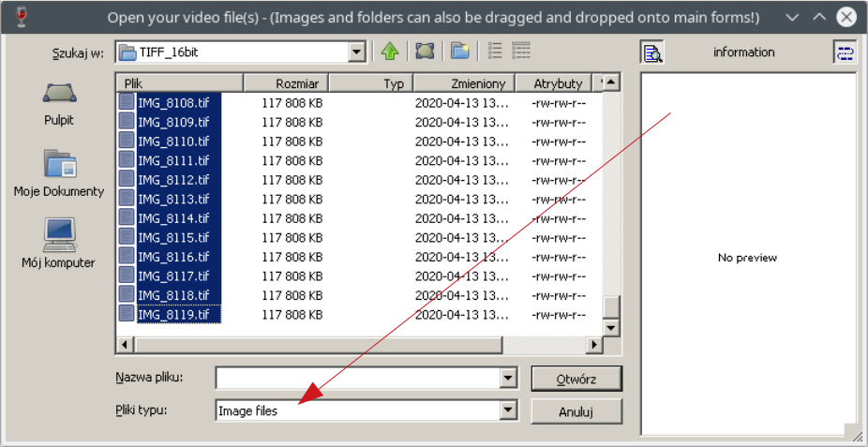The image size is (868, 447).
Task: Click file icon next to IMG_8113.tif
Action: pyautogui.click(x=127, y=198)
